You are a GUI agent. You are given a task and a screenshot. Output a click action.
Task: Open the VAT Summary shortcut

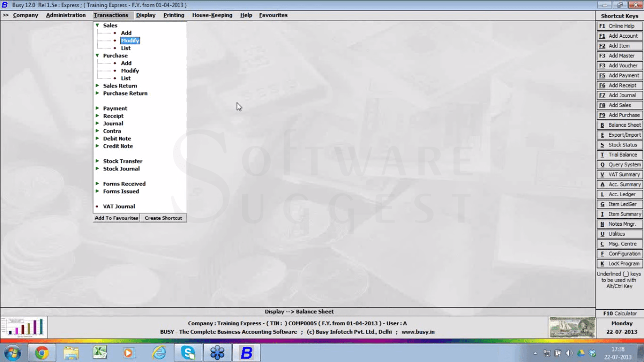click(x=619, y=174)
